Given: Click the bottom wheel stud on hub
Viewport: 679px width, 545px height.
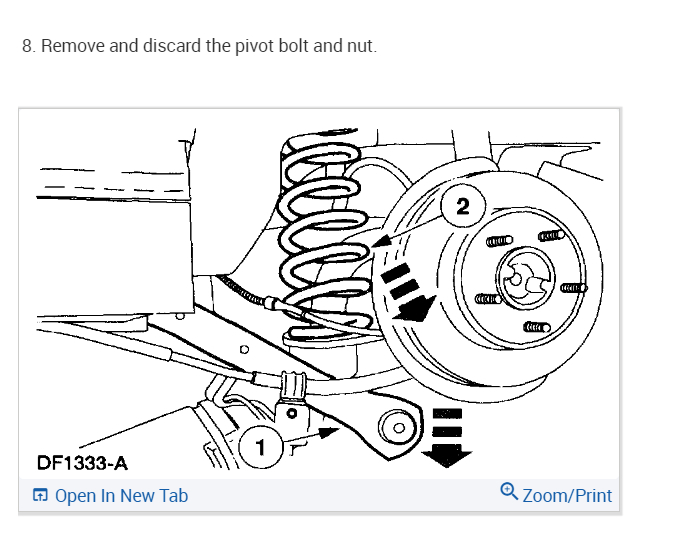Looking at the screenshot, I should [x=537, y=327].
